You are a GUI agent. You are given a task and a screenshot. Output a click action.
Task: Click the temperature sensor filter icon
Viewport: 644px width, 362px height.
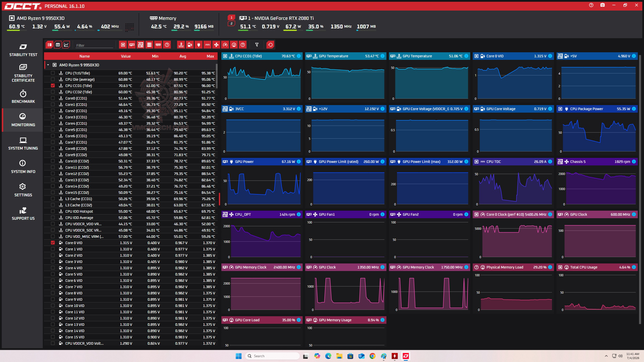click(x=181, y=45)
